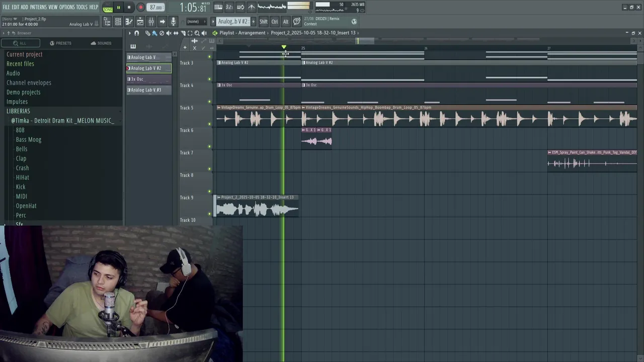
Task: Select the Paint brush tool
Action: [x=155, y=33]
